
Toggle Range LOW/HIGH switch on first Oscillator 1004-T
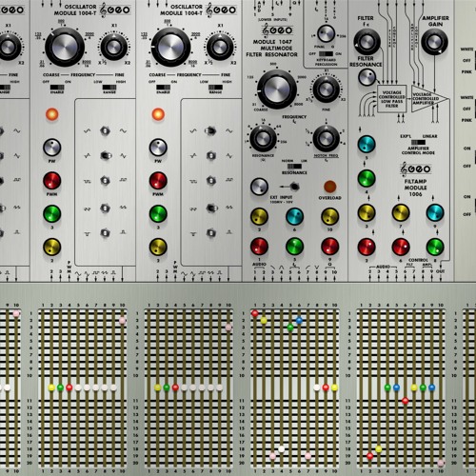click(x=109, y=87)
